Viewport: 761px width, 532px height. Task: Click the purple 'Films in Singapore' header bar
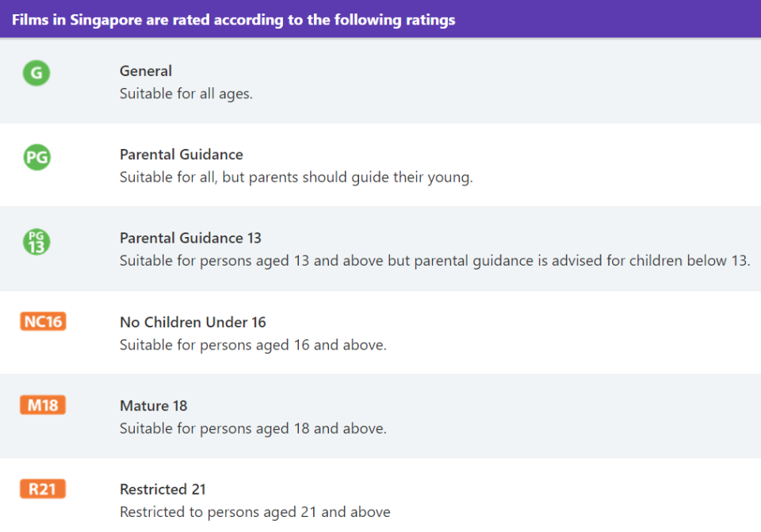tap(380, 19)
